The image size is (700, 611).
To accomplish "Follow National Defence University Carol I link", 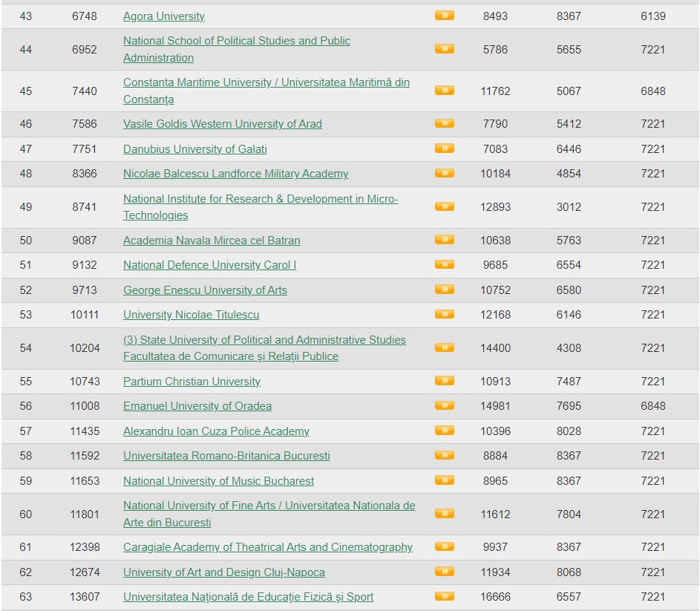I will pos(209,265).
